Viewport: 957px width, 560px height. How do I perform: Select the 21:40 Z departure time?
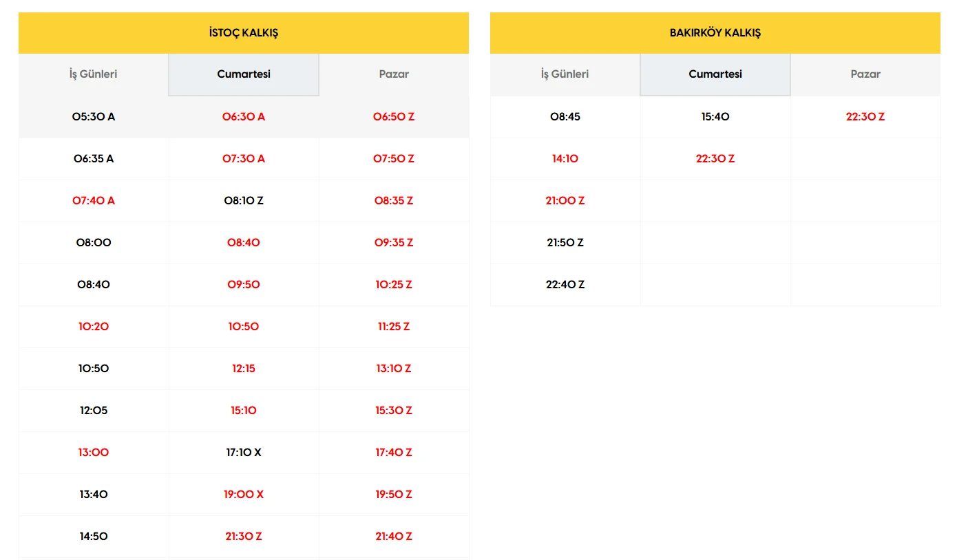(394, 537)
